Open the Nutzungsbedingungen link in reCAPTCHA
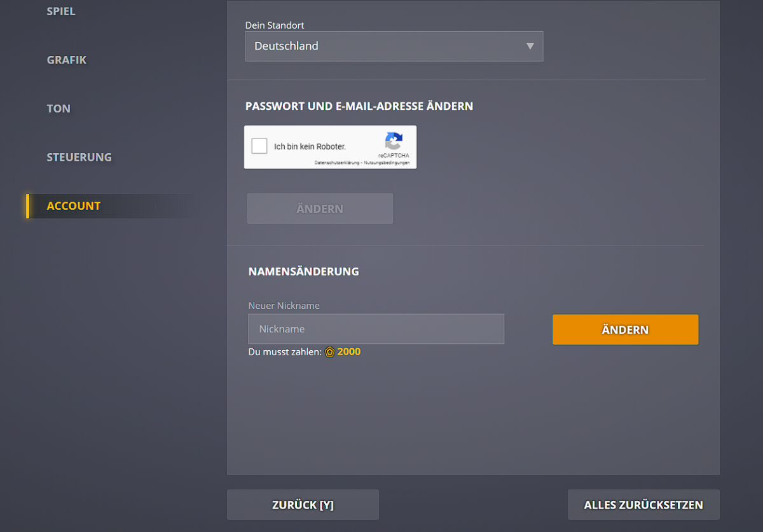763x532 pixels. 387,163
